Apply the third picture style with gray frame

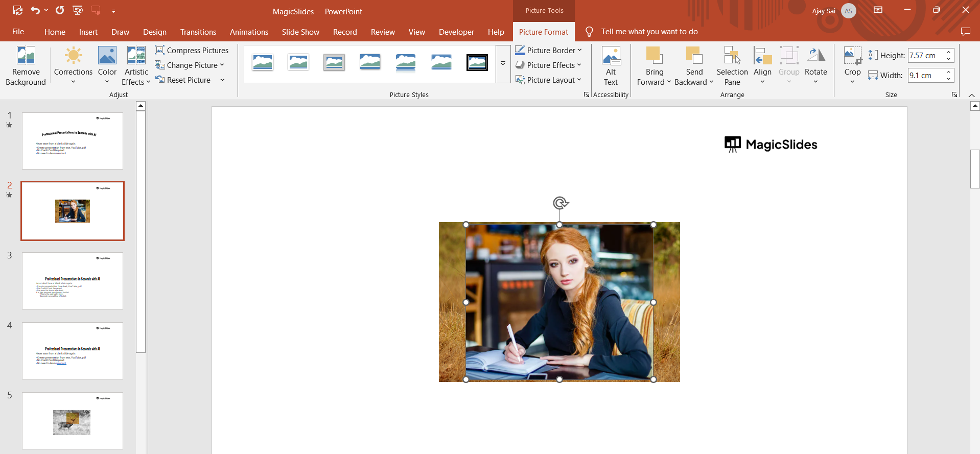tap(334, 63)
